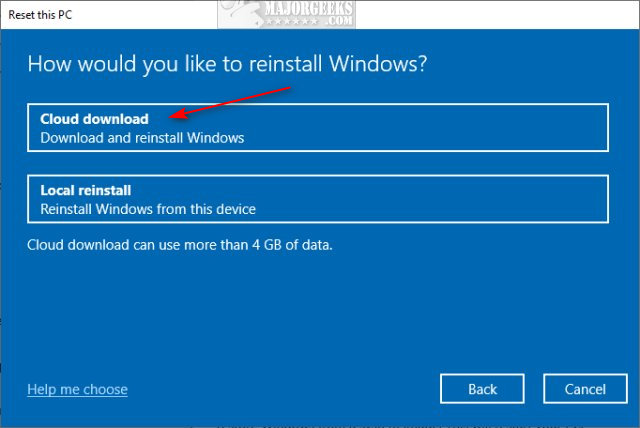Click the 'How would you like to reinstall Windows?' heading
Screen dimensions: 640x428
click(227, 64)
